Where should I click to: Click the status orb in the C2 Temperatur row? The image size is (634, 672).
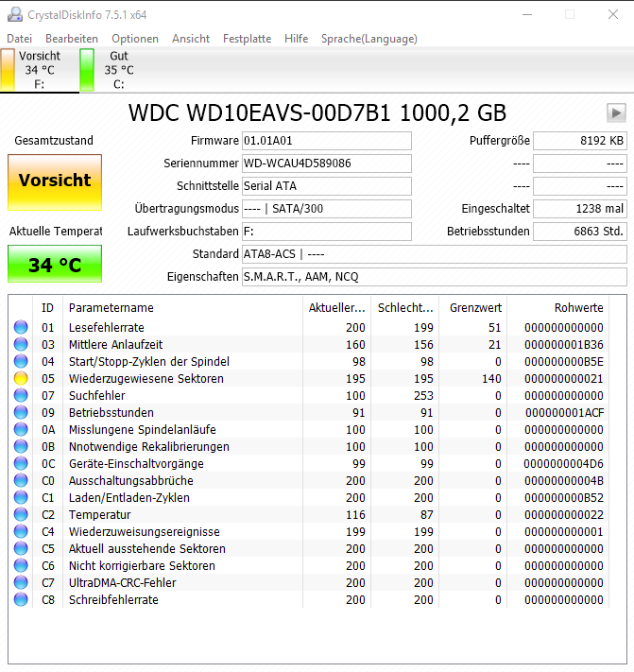pyautogui.click(x=21, y=514)
